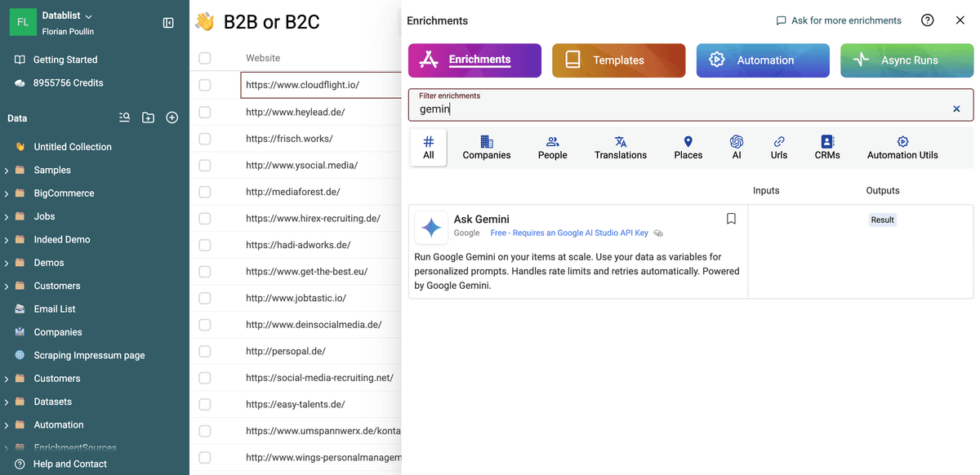The width and height of the screenshot is (980, 475).
Task: Click the Google AI Studio API Key link
Action: coord(569,233)
